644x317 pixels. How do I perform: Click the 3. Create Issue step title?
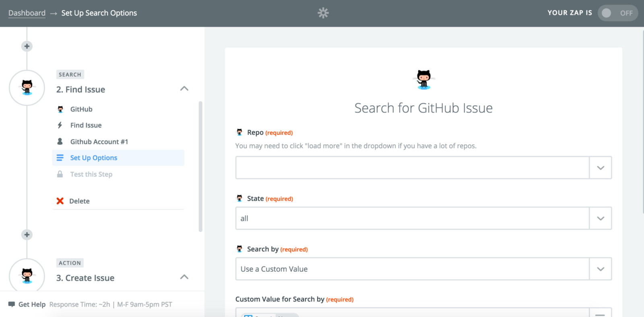[85, 278]
